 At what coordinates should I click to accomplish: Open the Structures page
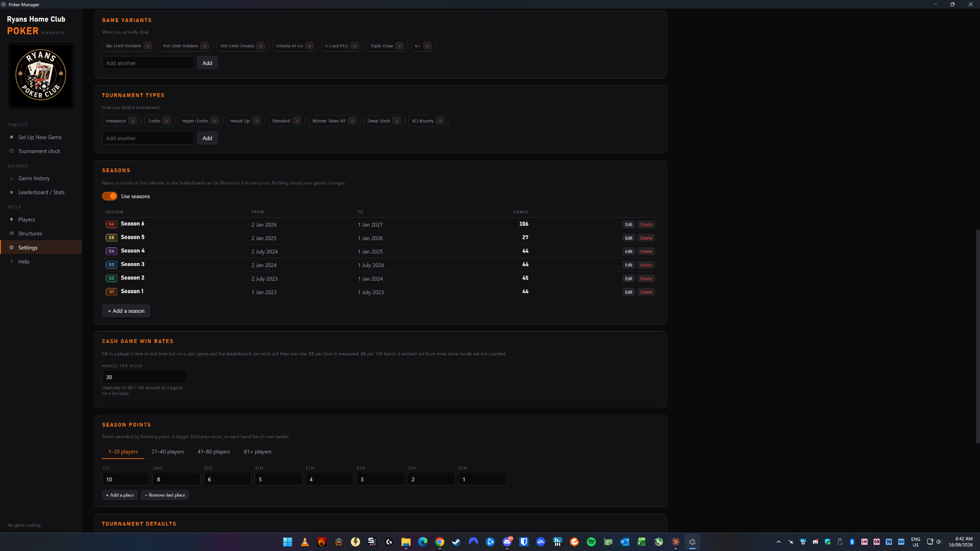pyautogui.click(x=41, y=233)
